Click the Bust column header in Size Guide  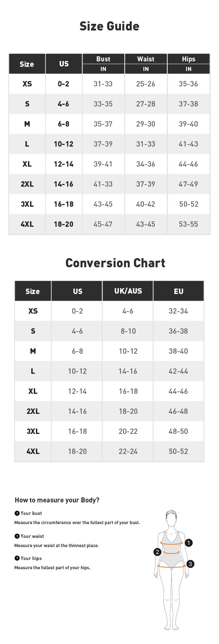(x=103, y=59)
